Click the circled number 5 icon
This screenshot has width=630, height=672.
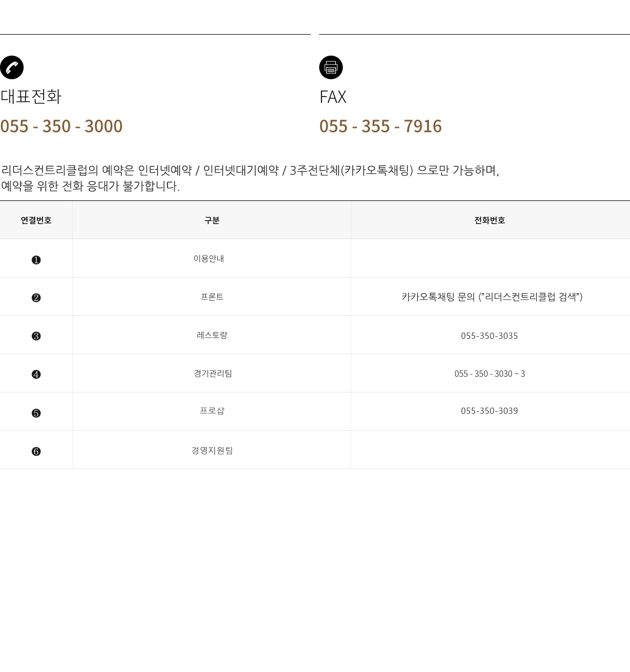point(36,413)
